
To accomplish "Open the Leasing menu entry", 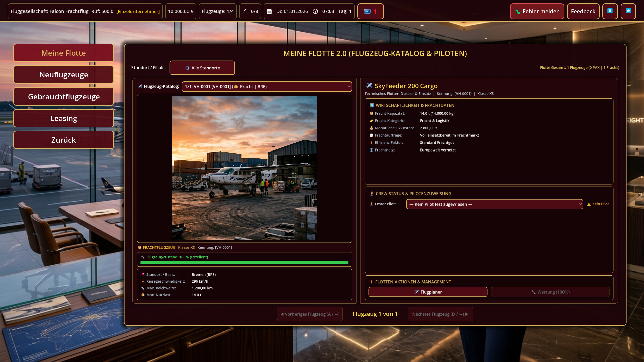I will click(x=64, y=118).
